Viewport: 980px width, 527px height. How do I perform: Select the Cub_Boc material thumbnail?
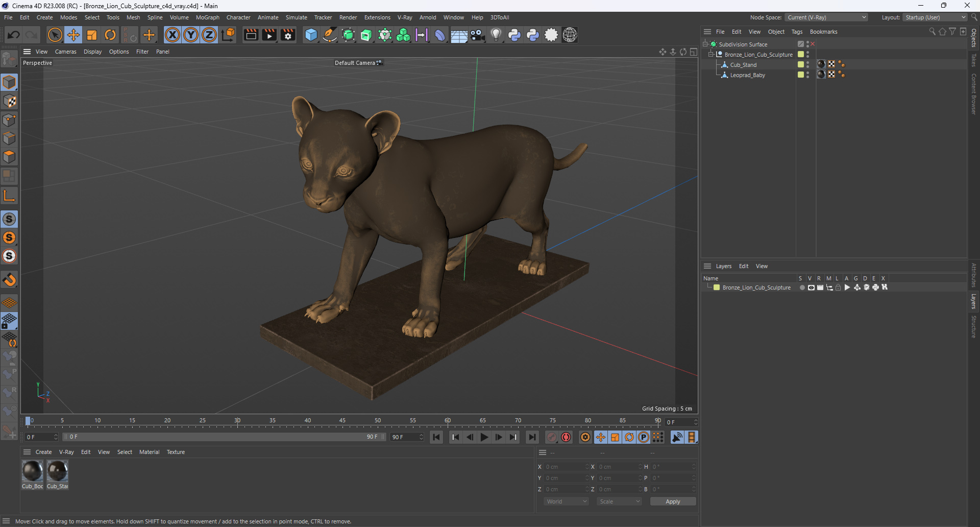point(32,471)
